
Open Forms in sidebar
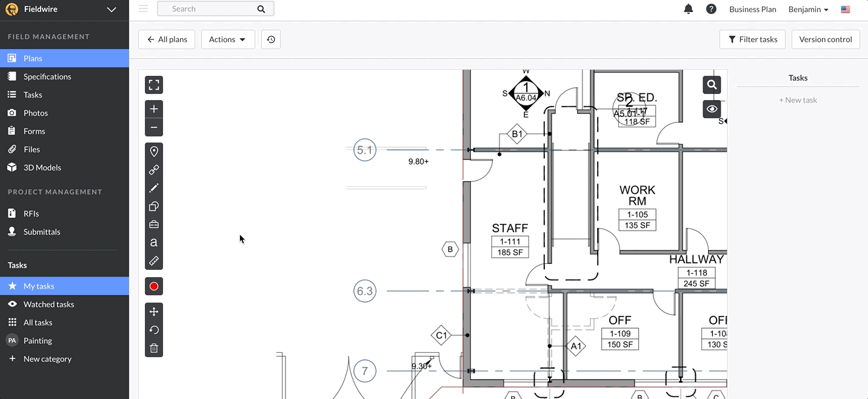point(64,131)
